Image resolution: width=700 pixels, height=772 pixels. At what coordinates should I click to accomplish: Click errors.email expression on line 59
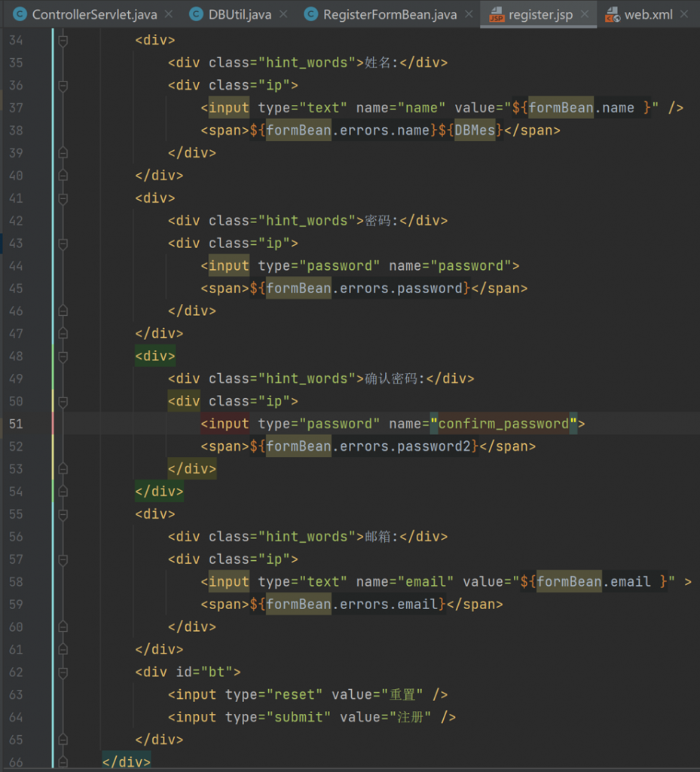[x=388, y=605]
